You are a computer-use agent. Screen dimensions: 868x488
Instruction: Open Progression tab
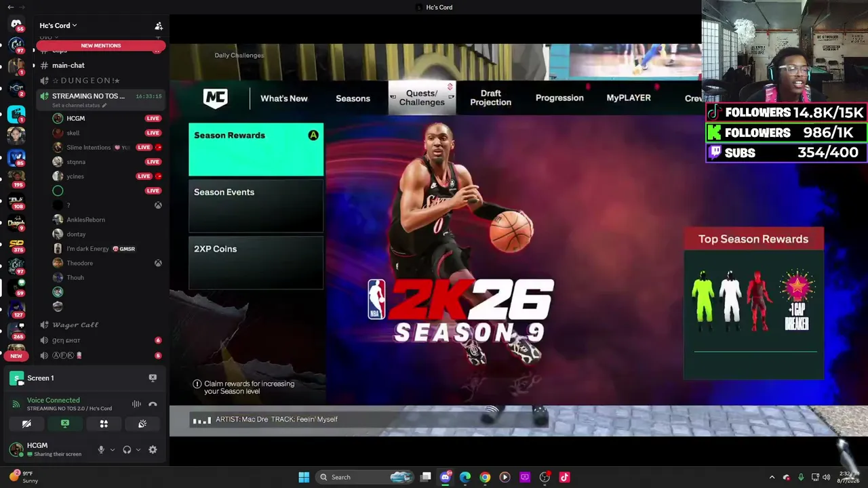click(559, 98)
